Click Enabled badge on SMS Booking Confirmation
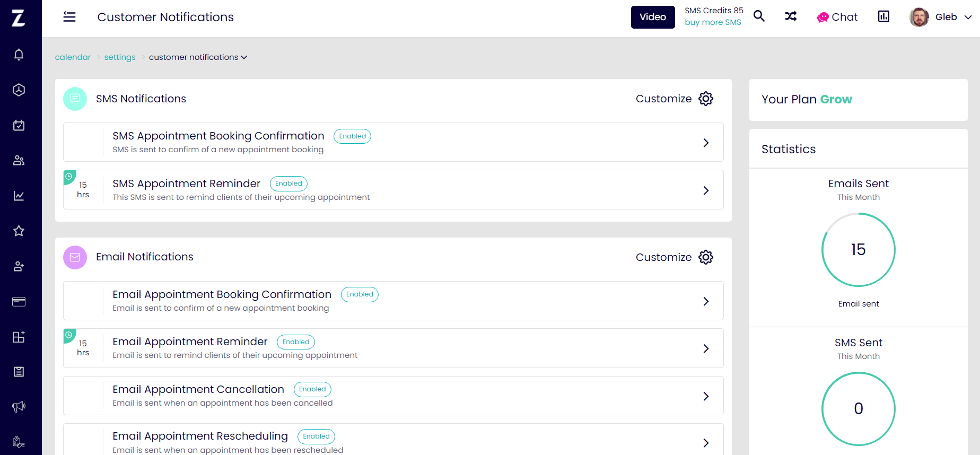The width and height of the screenshot is (980, 455). 352,136
